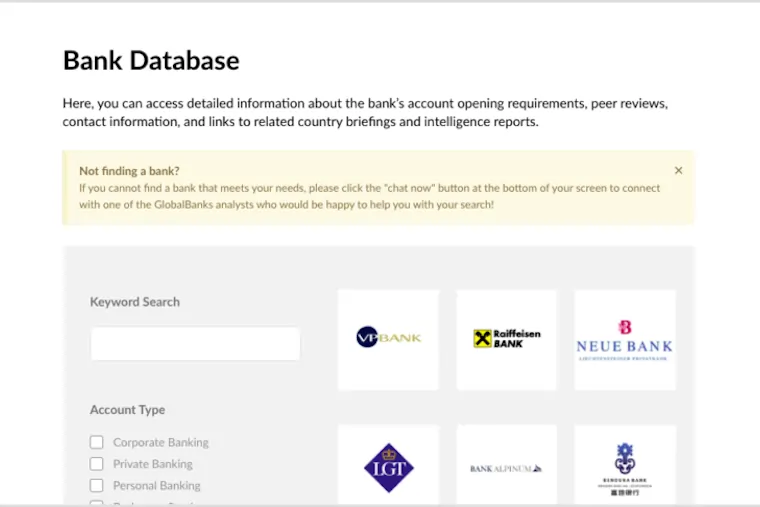Select the Bank Alpinum logo card

point(507,465)
